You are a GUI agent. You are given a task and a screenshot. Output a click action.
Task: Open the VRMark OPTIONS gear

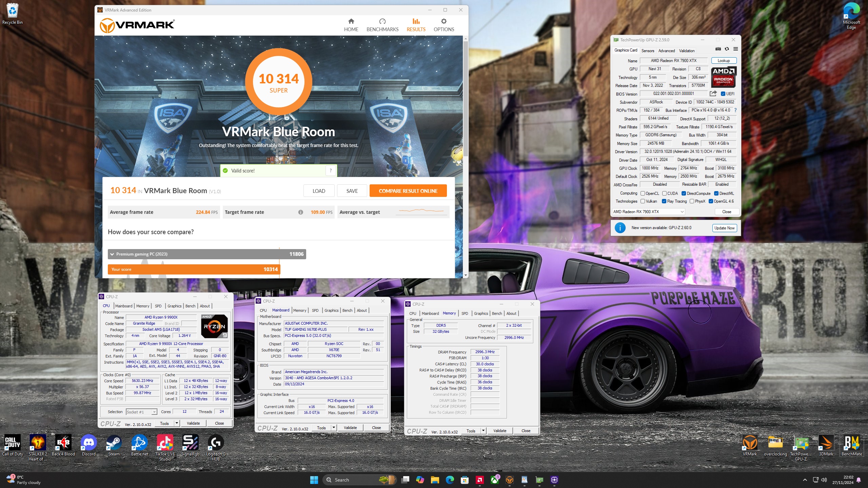443,25
